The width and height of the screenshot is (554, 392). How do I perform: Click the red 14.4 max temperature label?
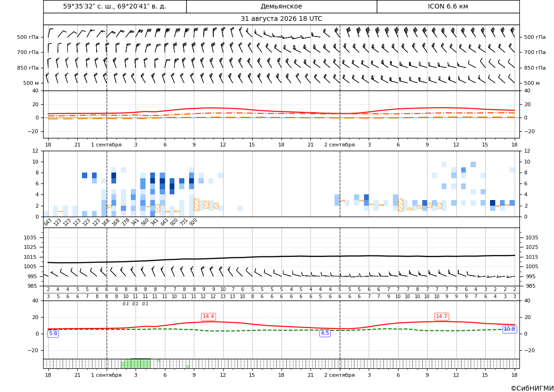pyautogui.click(x=209, y=316)
